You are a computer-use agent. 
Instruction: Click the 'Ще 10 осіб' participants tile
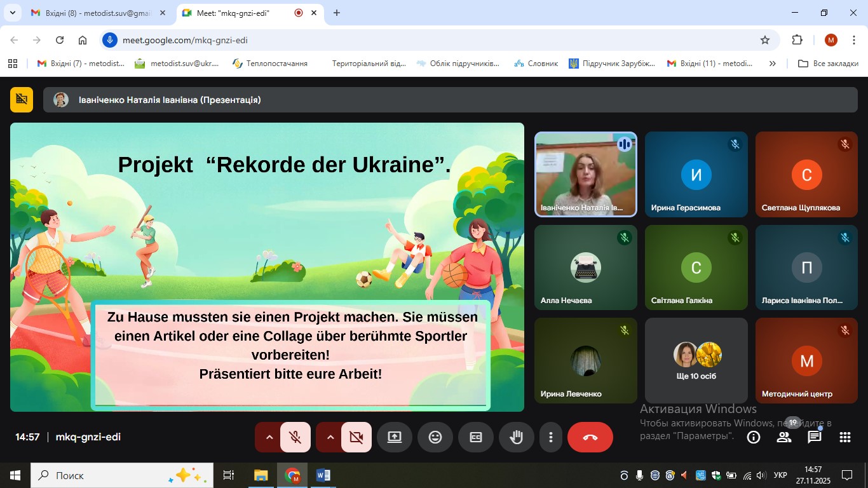[x=696, y=360]
